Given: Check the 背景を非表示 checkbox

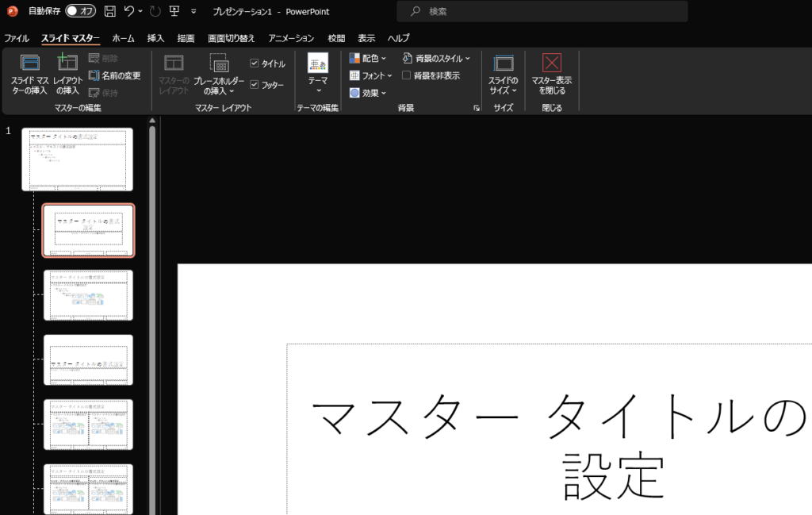Looking at the screenshot, I should [x=407, y=75].
